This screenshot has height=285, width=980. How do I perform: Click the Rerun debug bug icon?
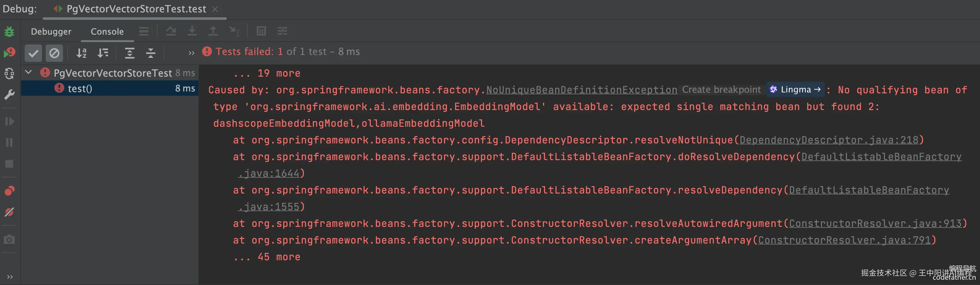[x=9, y=32]
